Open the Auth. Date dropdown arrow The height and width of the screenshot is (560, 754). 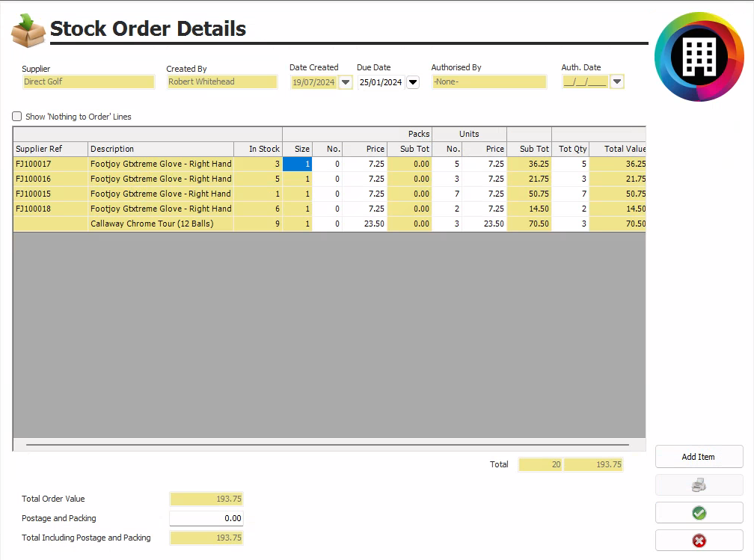617,81
